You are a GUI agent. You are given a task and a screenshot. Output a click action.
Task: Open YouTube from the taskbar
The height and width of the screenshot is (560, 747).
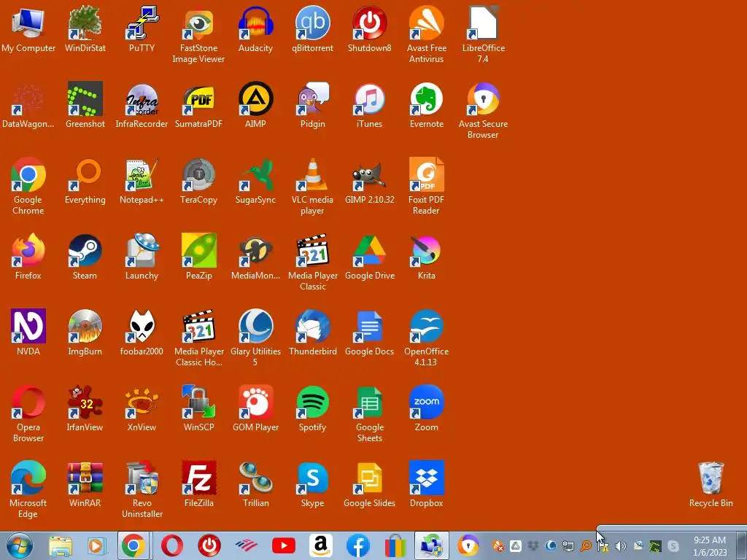tap(284, 545)
